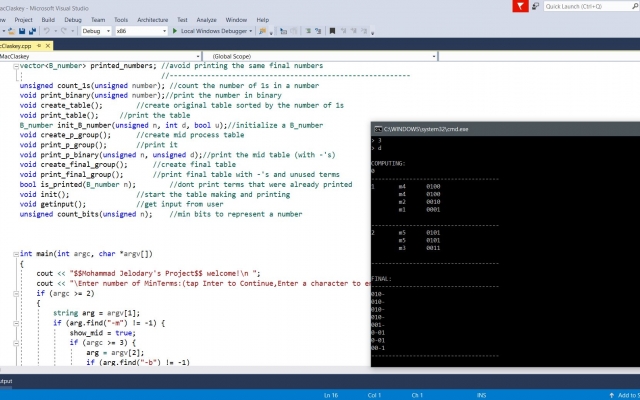Go to previous bookmark icon
This screenshot has width=640, height=400.
pyautogui.click(x=343, y=31)
